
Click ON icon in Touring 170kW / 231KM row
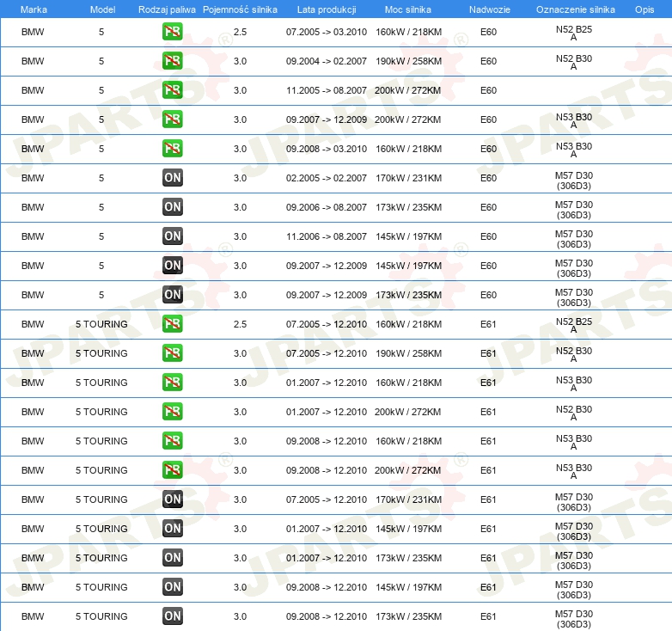[172, 499]
